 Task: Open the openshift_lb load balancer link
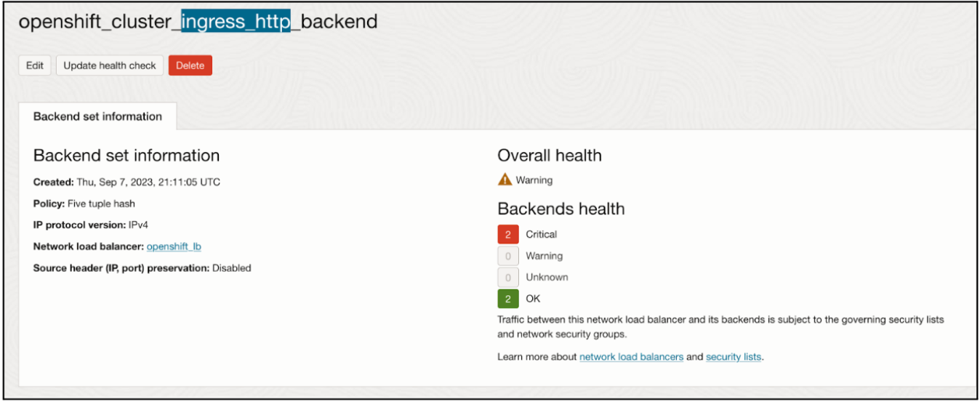(x=174, y=246)
